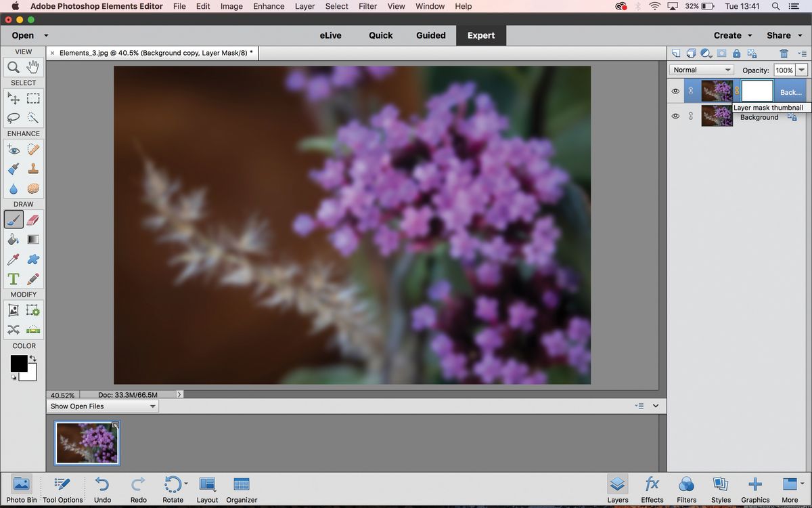Delete layer using the trash icon
Viewport: 812px width, 508px height.
tap(783, 53)
